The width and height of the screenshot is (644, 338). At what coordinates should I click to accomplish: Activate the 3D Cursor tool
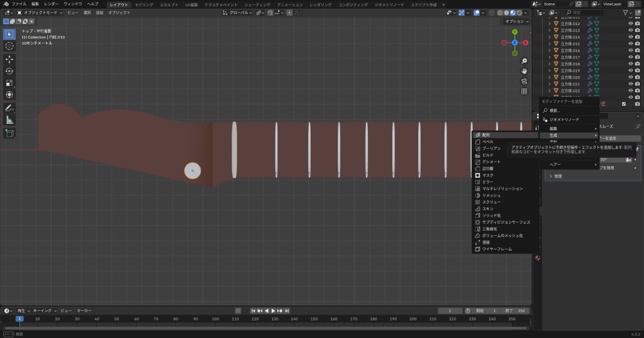click(9, 46)
